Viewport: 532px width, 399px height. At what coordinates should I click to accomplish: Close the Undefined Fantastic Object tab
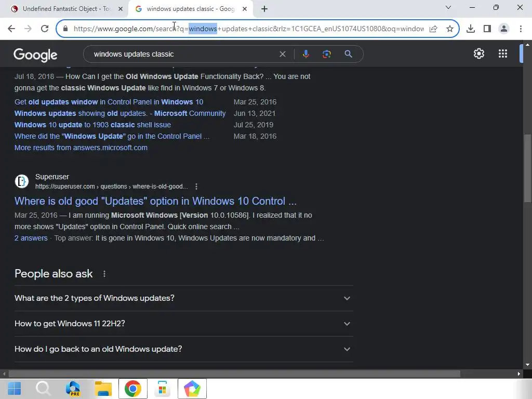(x=121, y=9)
